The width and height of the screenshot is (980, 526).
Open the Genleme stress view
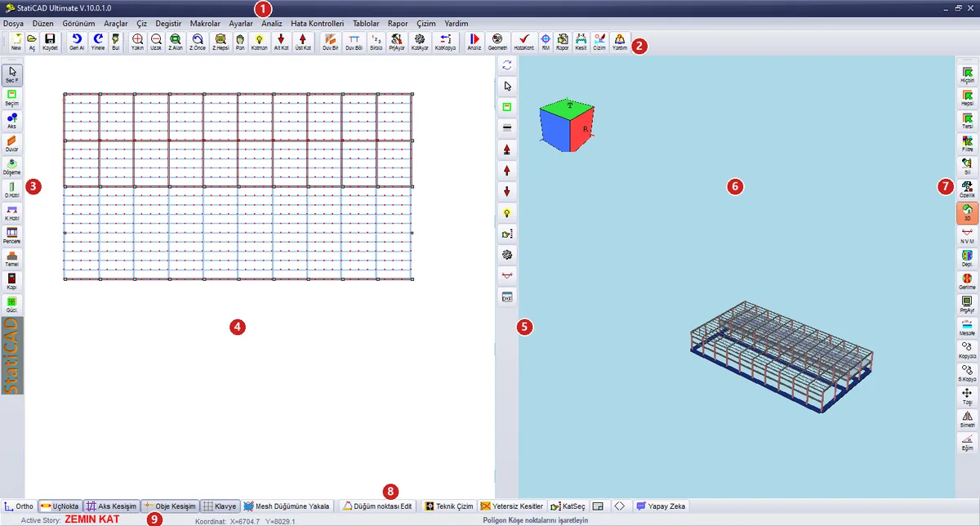tap(968, 282)
